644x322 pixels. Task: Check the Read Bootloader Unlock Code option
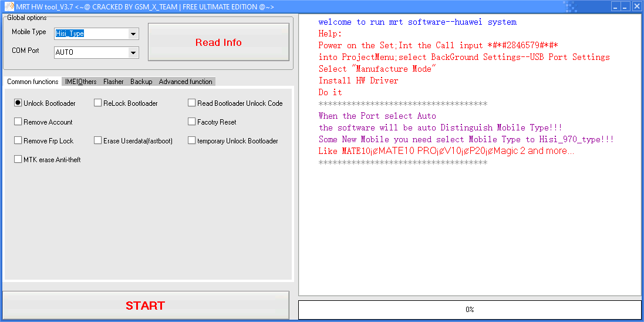pyautogui.click(x=192, y=103)
